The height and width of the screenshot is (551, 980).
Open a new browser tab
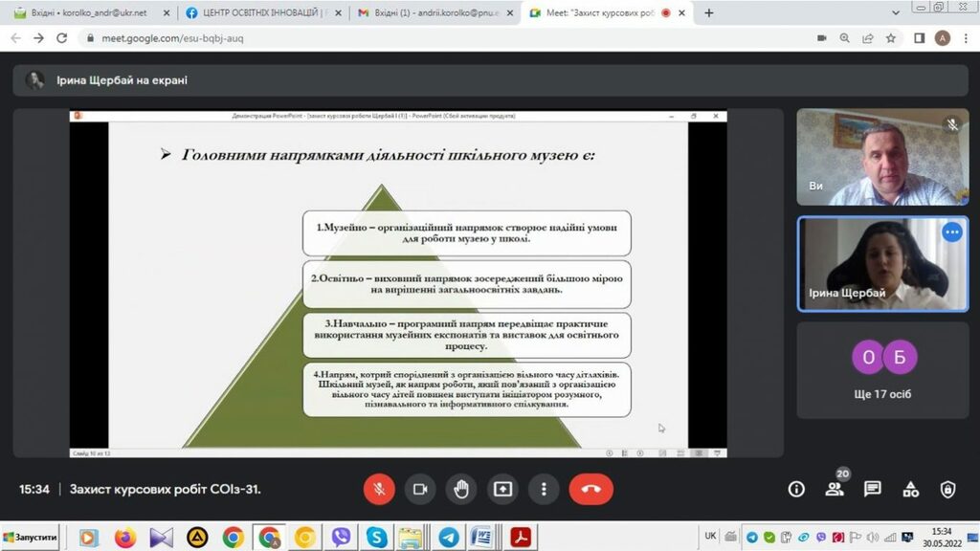coord(709,13)
